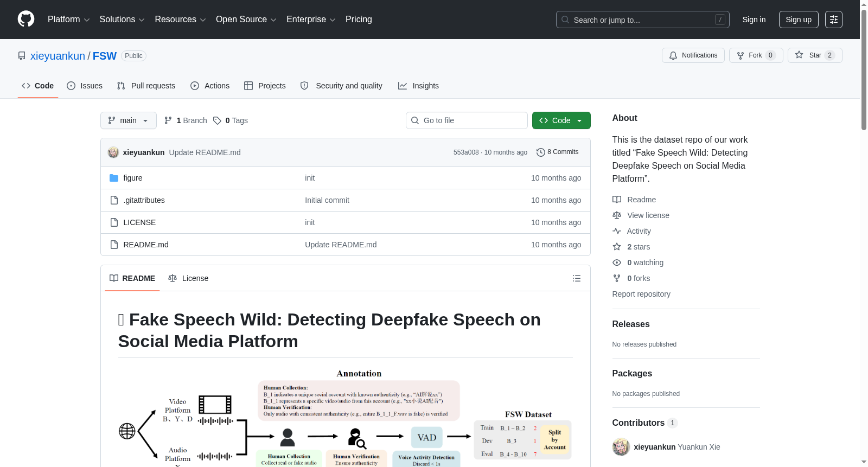Open the init commit message for LICENSE
This screenshot has height=467, width=868.
[310, 222]
